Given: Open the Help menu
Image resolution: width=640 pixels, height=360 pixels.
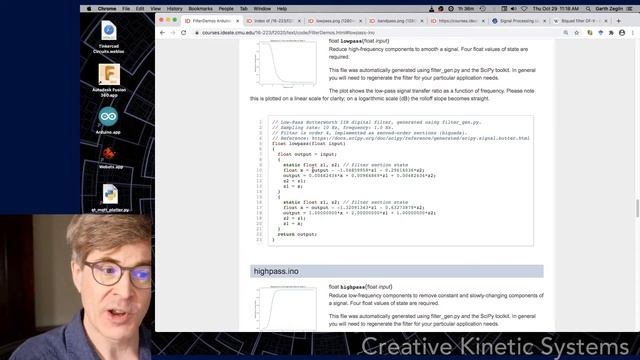Looking at the screenshot, I should [282, 9].
